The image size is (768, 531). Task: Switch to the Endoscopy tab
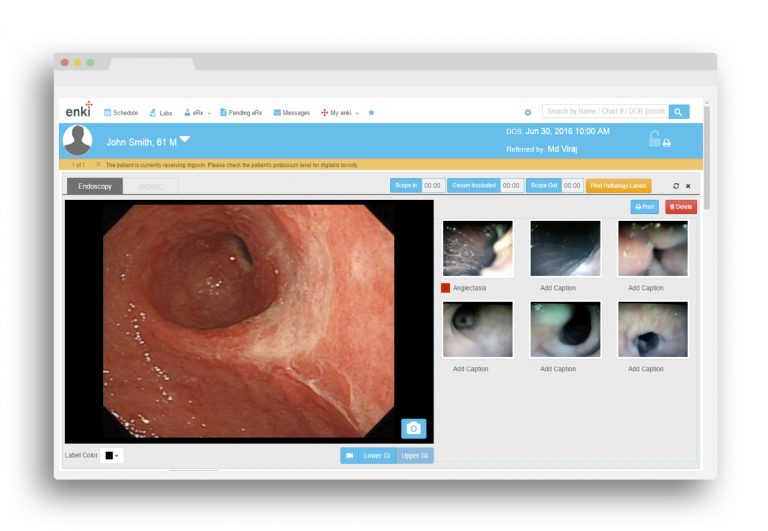pyautogui.click(x=95, y=186)
